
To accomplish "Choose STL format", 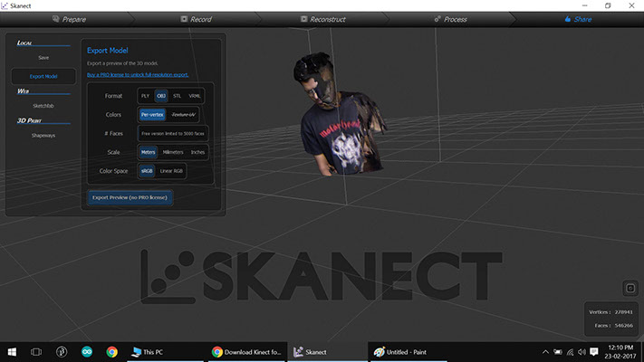I will [x=177, y=96].
